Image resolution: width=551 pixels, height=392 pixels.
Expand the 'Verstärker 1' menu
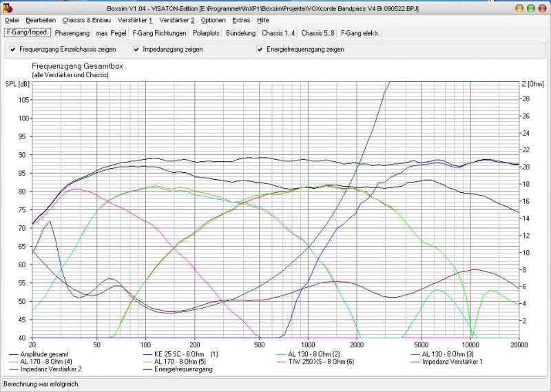[x=135, y=21]
